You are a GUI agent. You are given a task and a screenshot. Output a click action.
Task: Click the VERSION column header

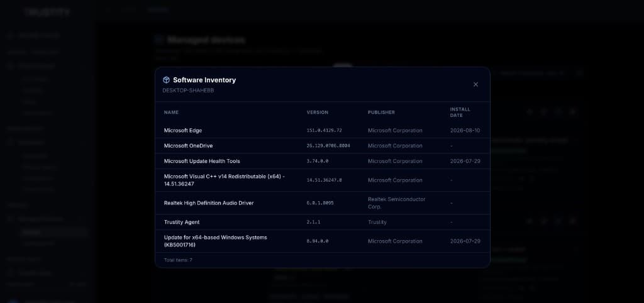318,113
